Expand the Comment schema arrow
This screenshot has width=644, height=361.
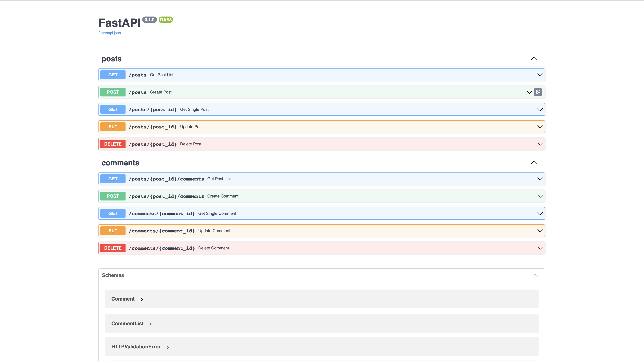click(142, 299)
